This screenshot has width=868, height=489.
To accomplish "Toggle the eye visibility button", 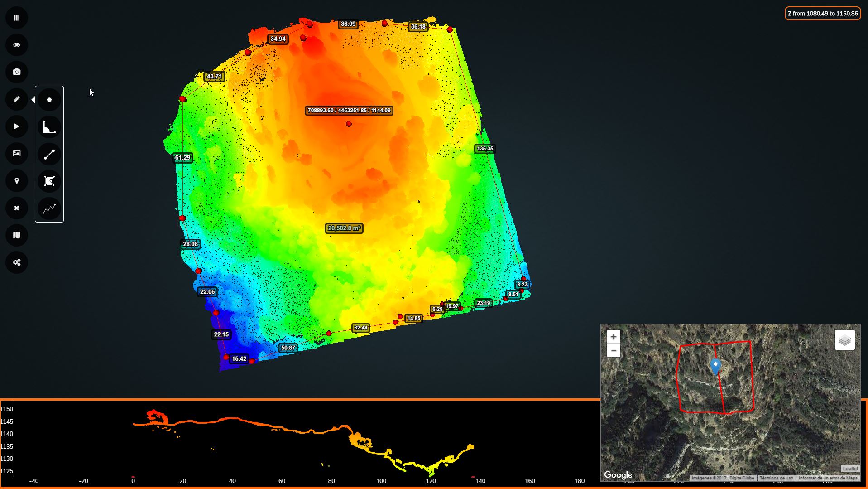I will [17, 45].
